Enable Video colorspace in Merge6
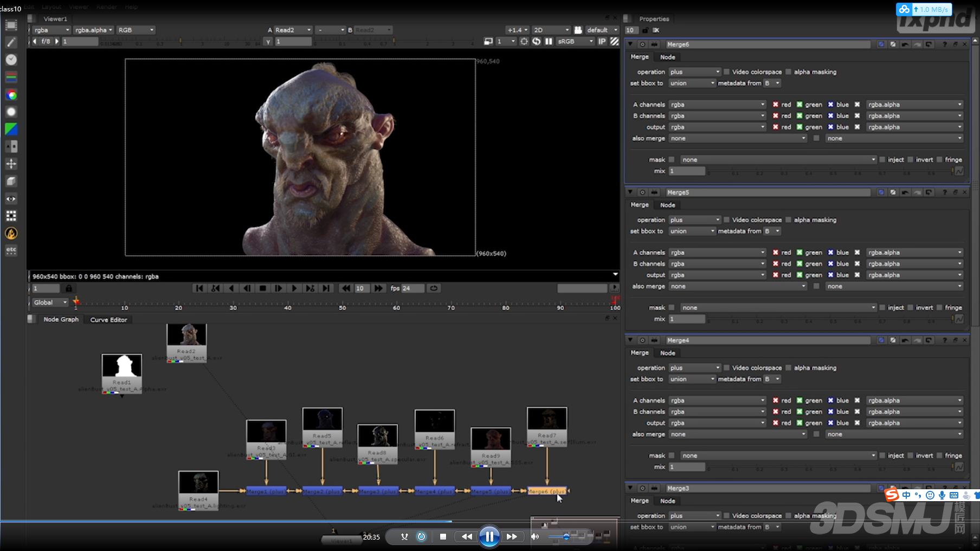 pos(727,72)
